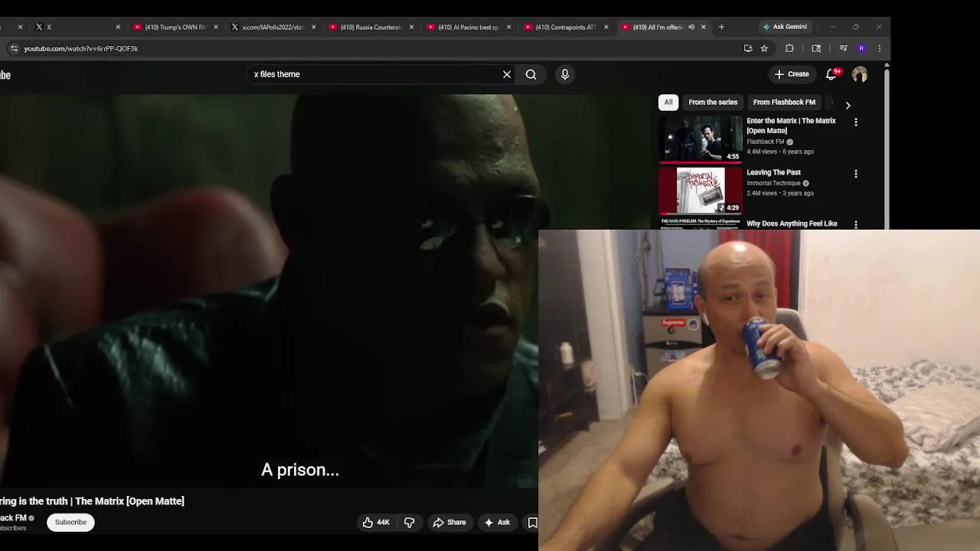Viewport: 980px width, 551px height.
Task: Open Enter the Matrix title link
Action: pos(791,126)
